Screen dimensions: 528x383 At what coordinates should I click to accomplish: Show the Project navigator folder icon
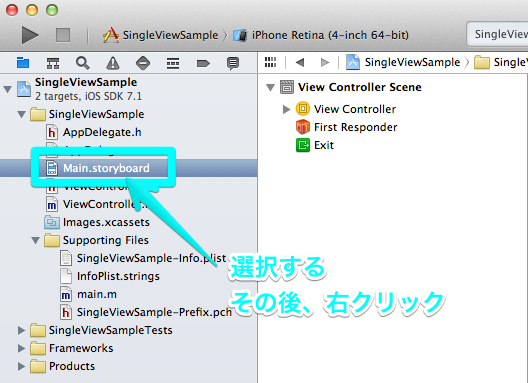[23, 63]
